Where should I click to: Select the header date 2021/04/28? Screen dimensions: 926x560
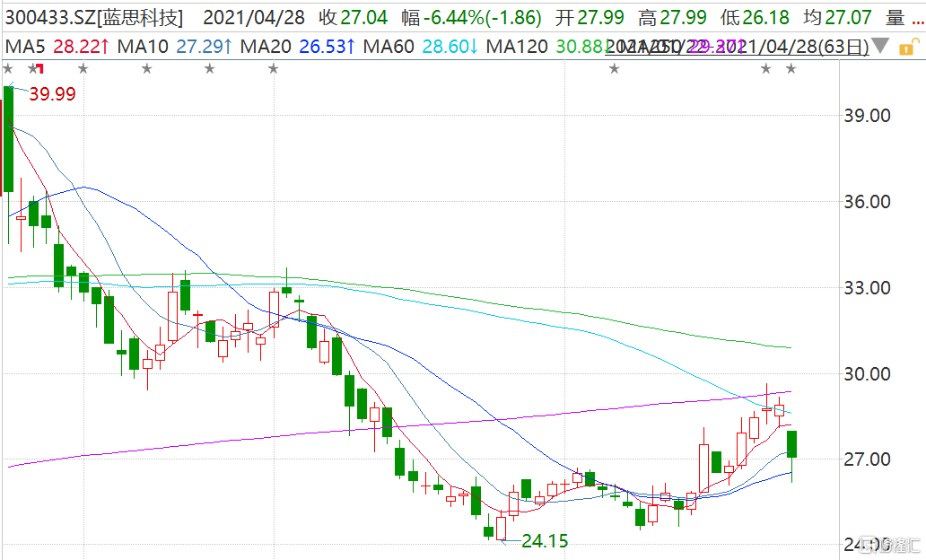click(254, 18)
